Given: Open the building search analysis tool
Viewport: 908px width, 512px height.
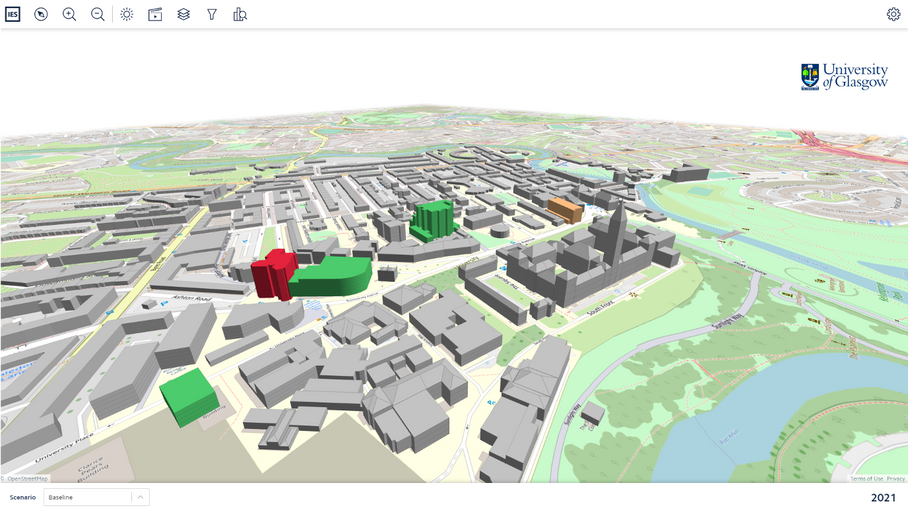Looking at the screenshot, I should coord(240,14).
